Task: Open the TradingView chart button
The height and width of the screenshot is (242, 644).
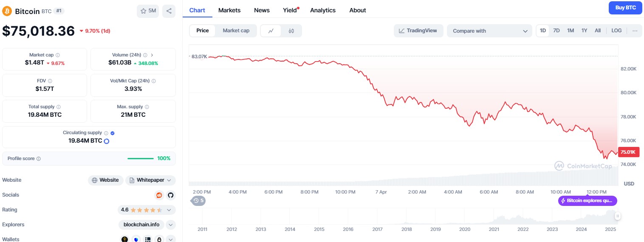Action: pyautogui.click(x=418, y=31)
